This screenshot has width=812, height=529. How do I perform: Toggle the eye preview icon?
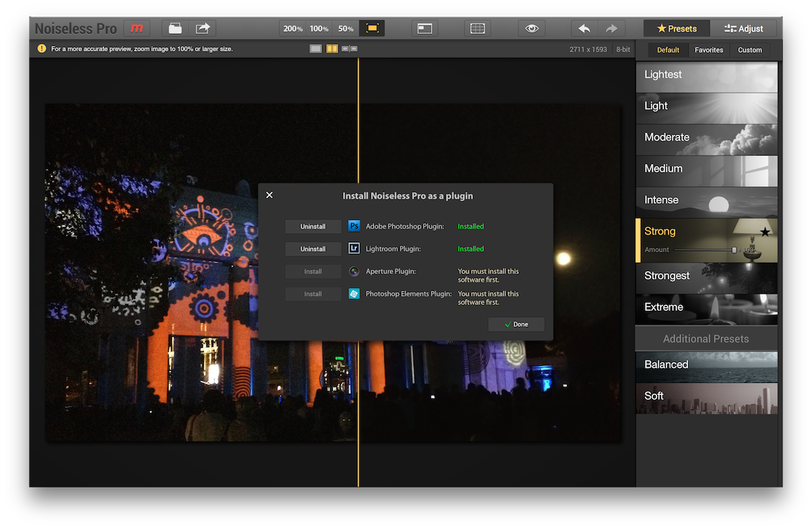pos(532,28)
